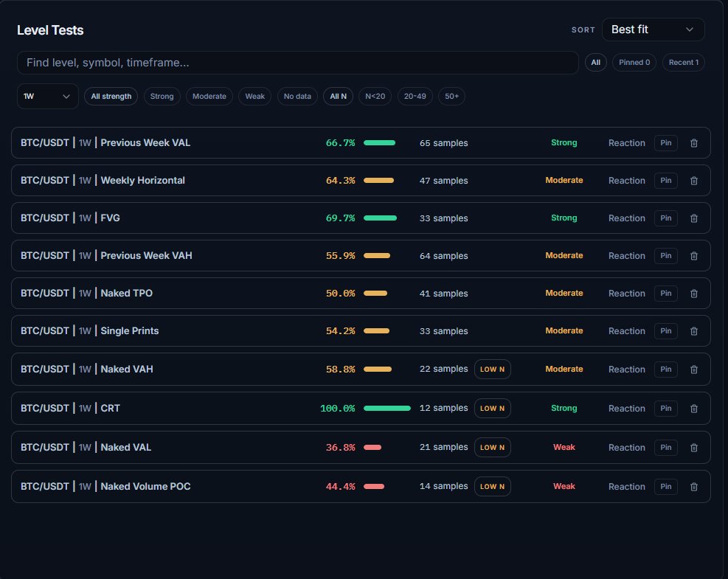Image resolution: width=728 pixels, height=579 pixels.
Task: Open the Weekly Horizontal row title
Action: click(x=103, y=180)
